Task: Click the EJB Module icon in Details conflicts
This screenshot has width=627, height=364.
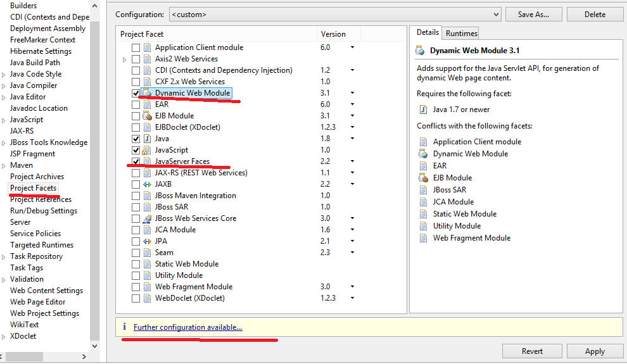Action: (x=423, y=178)
